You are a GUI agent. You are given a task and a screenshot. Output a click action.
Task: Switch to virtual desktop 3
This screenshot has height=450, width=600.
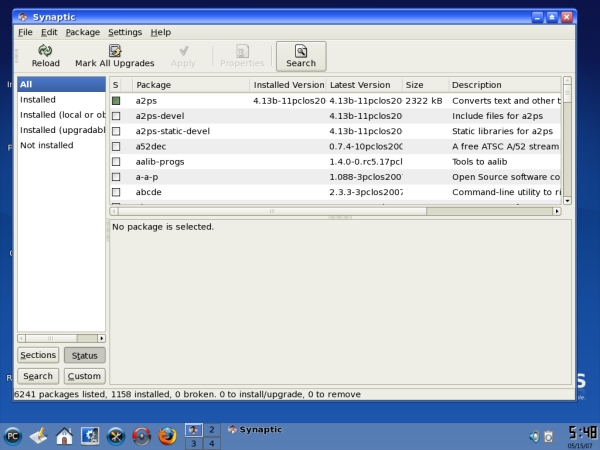coord(194,443)
